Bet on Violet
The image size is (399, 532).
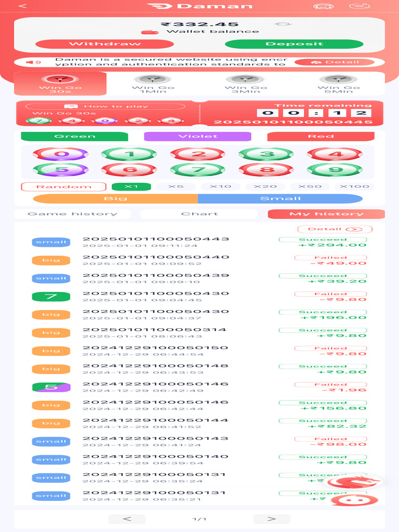(x=197, y=137)
